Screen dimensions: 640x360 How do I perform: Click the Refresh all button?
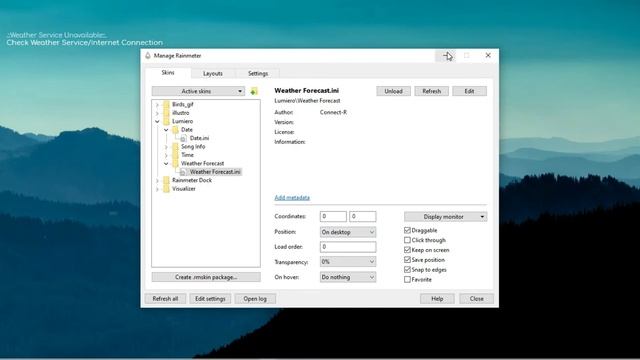(x=165, y=299)
